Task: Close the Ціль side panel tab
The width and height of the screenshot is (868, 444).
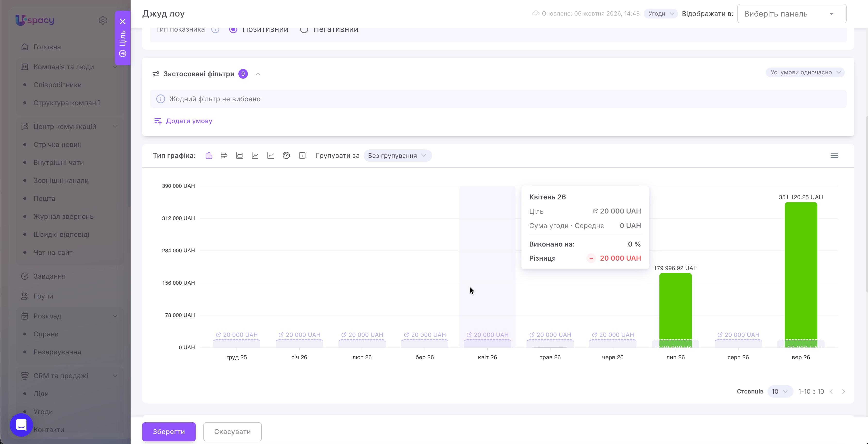Action: [x=123, y=21]
